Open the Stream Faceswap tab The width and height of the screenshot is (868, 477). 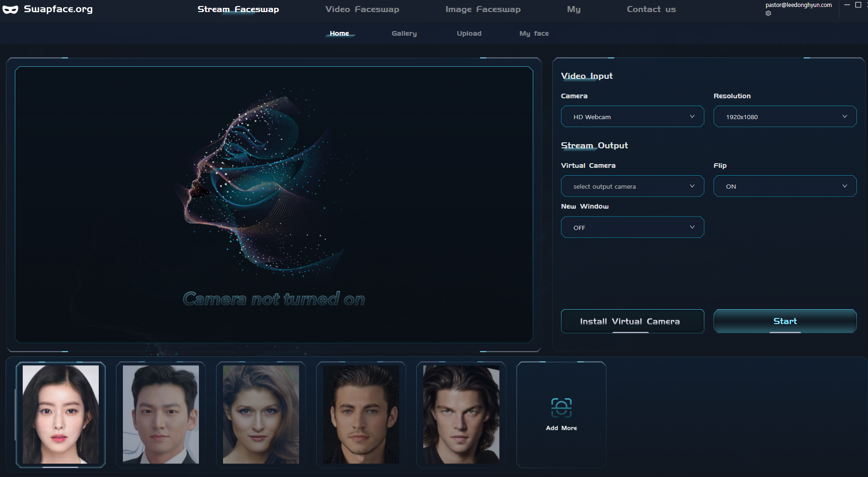tap(238, 9)
